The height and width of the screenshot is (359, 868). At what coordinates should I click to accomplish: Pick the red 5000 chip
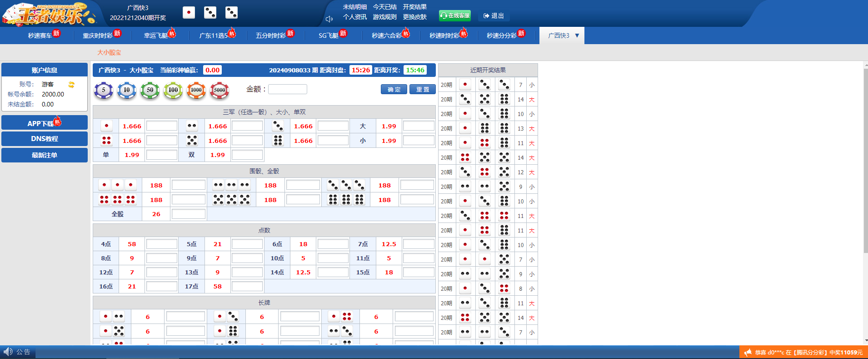219,90
